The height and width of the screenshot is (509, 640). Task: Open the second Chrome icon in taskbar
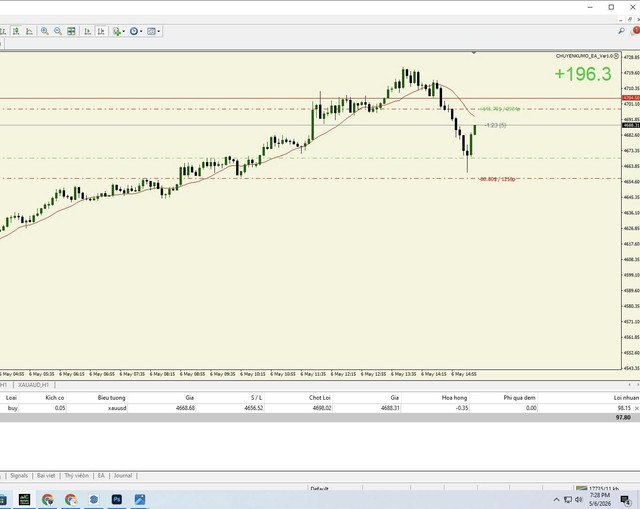tap(71, 499)
